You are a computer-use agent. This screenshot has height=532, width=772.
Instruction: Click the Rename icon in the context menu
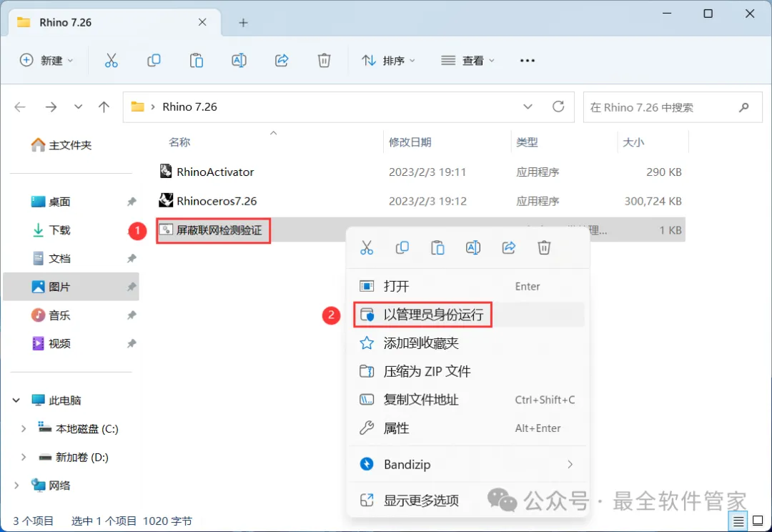(x=473, y=247)
